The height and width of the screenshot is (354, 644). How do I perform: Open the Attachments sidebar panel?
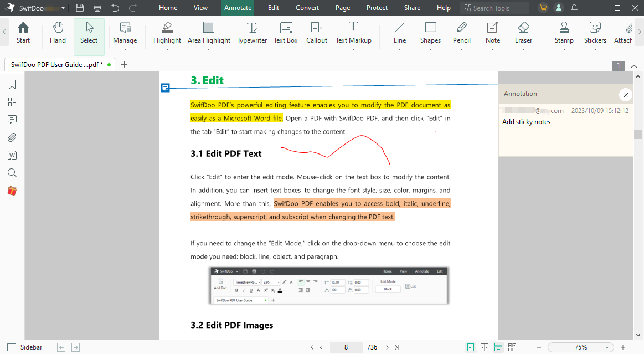click(x=12, y=137)
